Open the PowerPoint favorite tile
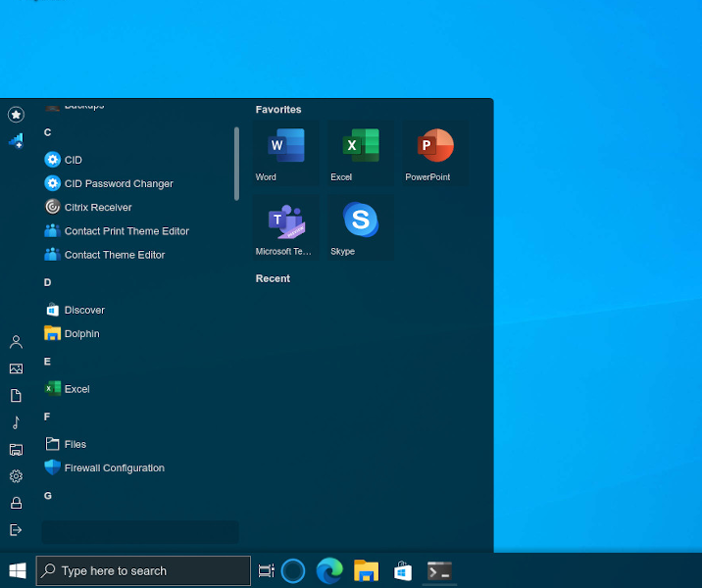Image resolution: width=702 pixels, height=588 pixels. pos(435,152)
